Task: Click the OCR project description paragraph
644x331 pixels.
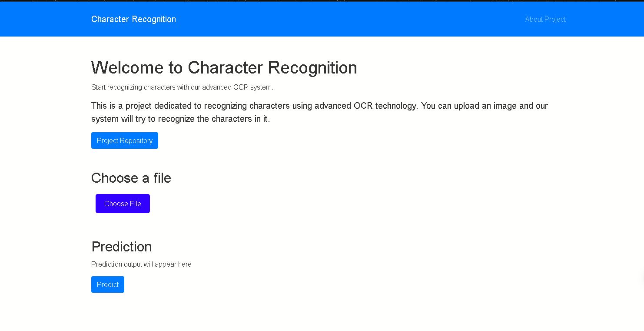Action: [319, 112]
